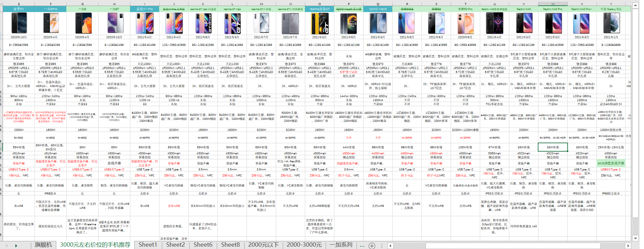Select column Q header
Viewport: 644px width, 249px height.
(x=378, y=4)
